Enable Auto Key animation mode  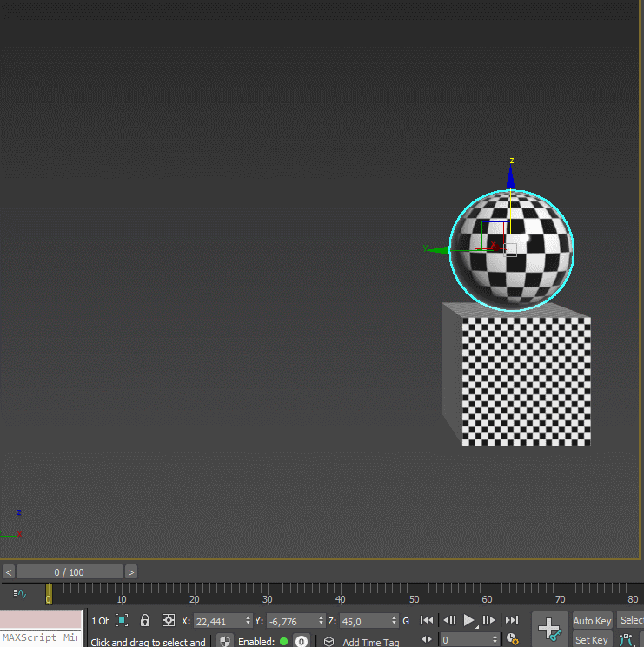tap(592, 621)
